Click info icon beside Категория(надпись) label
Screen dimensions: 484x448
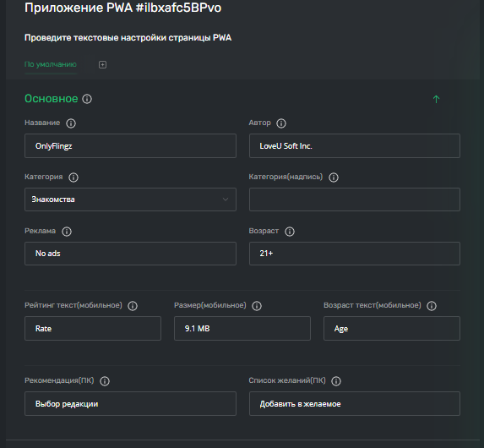coord(334,178)
